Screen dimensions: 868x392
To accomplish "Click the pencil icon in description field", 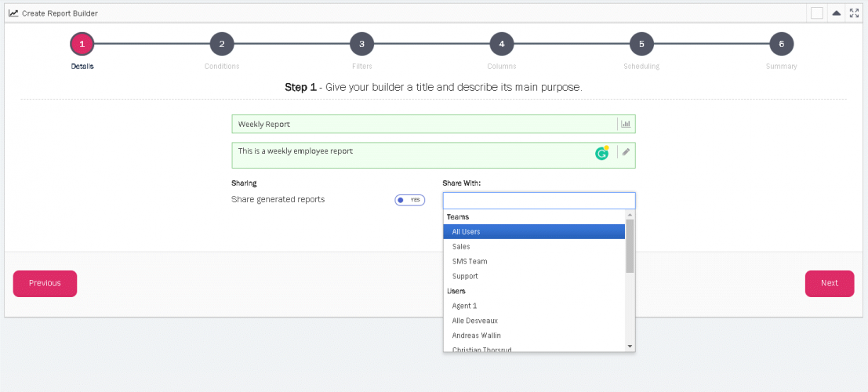I will coord(626,152).
